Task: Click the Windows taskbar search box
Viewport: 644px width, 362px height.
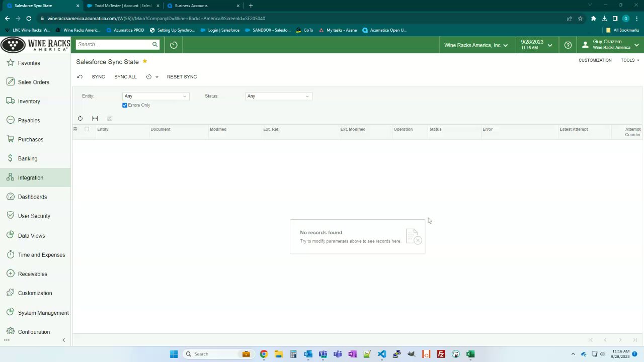Action: coord(218,354)
